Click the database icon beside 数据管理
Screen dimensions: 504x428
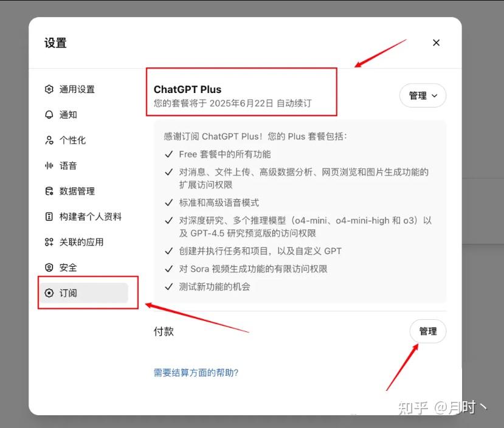pyautogui.click(x=49, y=191)
